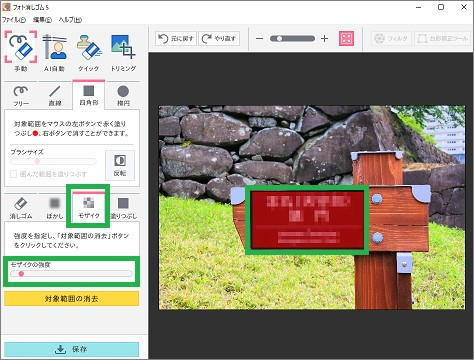Click the 元に戻す undo button

pos(176,39)
